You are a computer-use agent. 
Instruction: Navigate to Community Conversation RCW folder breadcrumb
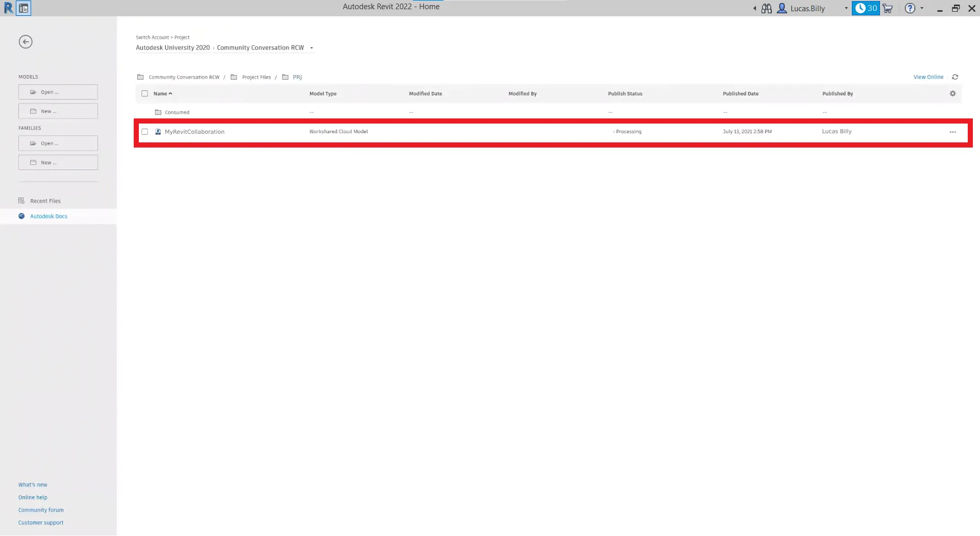coord(184,77)
